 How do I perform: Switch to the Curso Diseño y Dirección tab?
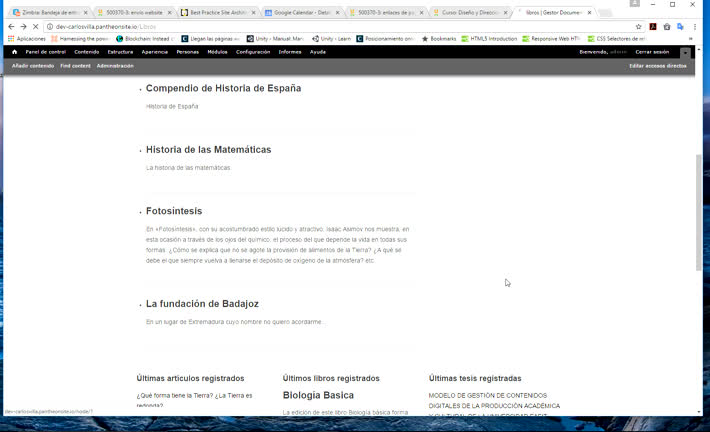coord(470,13)
